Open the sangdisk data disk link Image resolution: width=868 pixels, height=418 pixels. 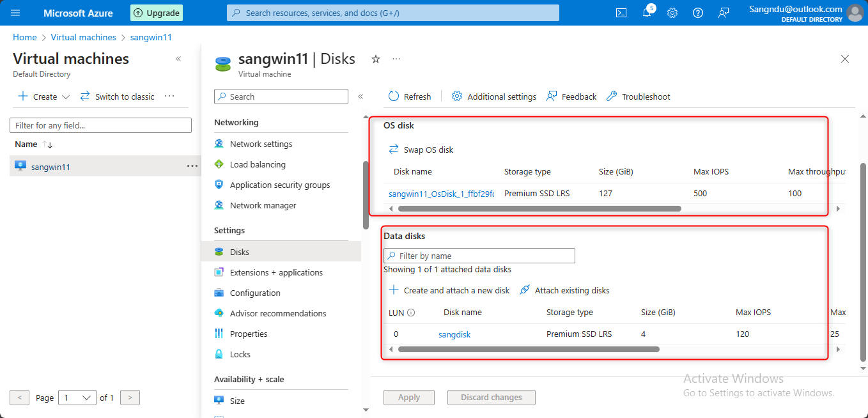[x=454, y=334]
